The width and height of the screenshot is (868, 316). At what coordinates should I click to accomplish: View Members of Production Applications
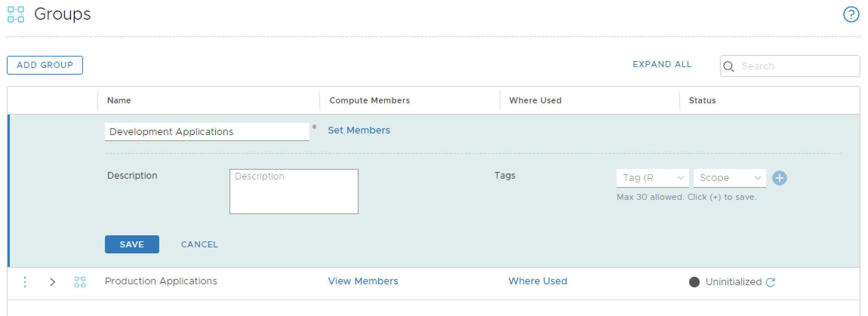pyautogui.click(x=363, y=281)
